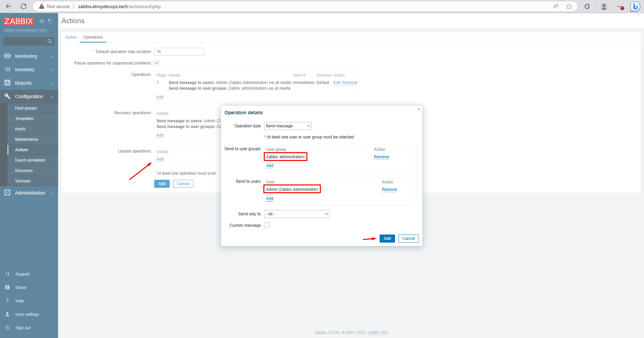644x338 pixels.
Task: Click the User settings person icon
Action: click(7, 314)
